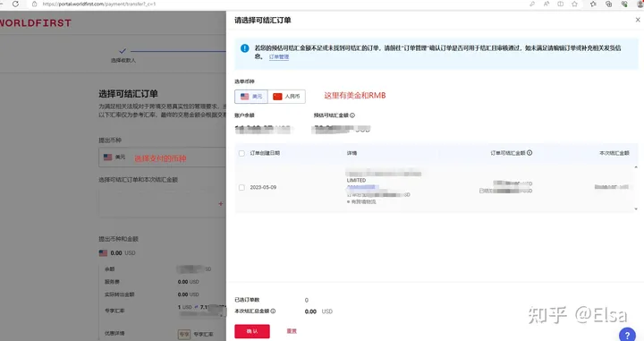Click the browser address bar URL

click(99, 4)
